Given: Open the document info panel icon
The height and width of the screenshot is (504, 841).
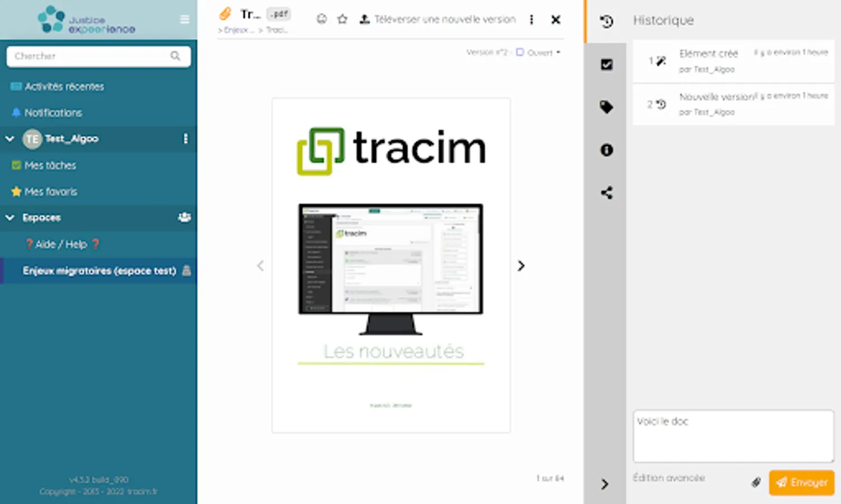Looking at the screenshot, I should [x=606, y=150].
